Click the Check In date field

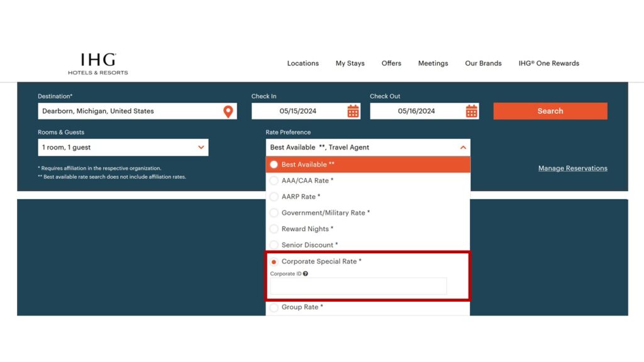tap(306, 111)
